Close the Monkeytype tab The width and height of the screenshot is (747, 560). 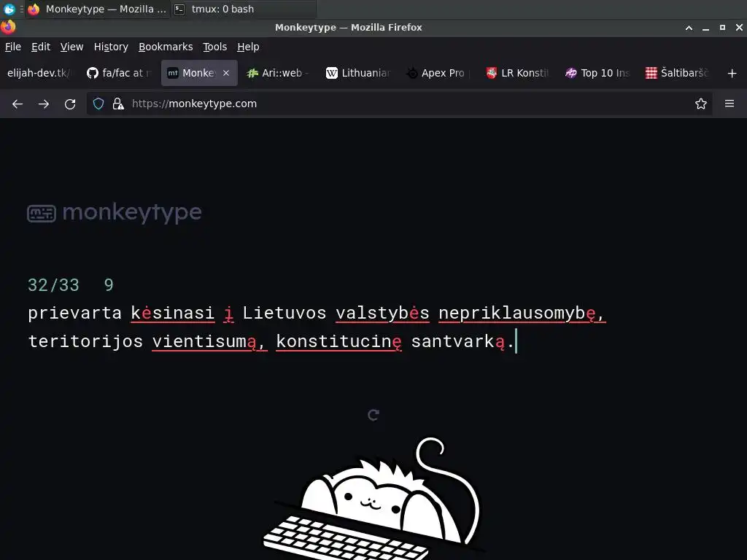[226, 73]
